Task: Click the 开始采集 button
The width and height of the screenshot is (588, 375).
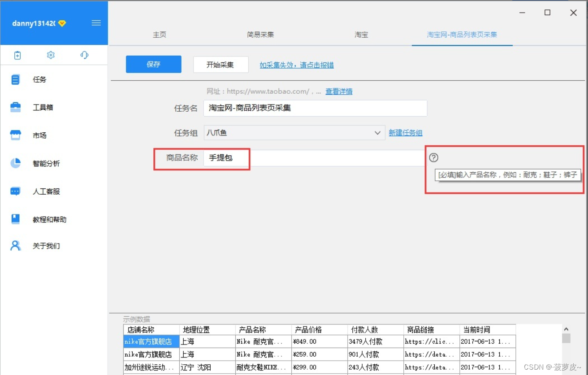Action: pyautogui.click(x=220, y=65)
